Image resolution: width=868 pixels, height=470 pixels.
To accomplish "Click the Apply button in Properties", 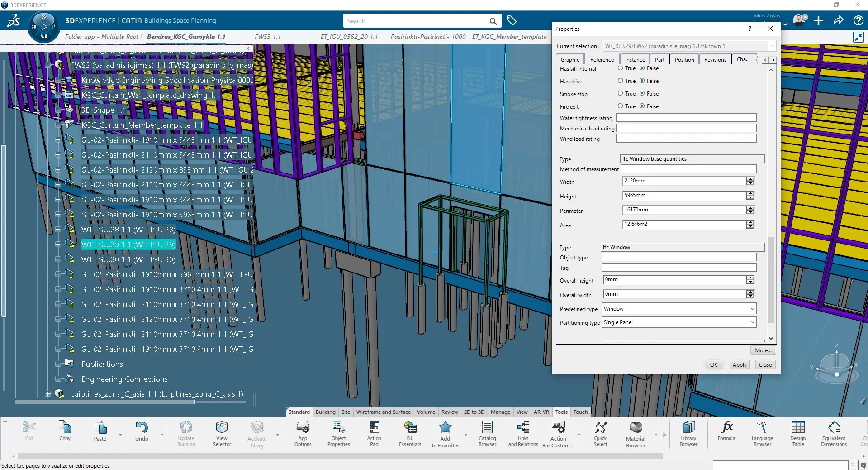I will pos(739,365).
